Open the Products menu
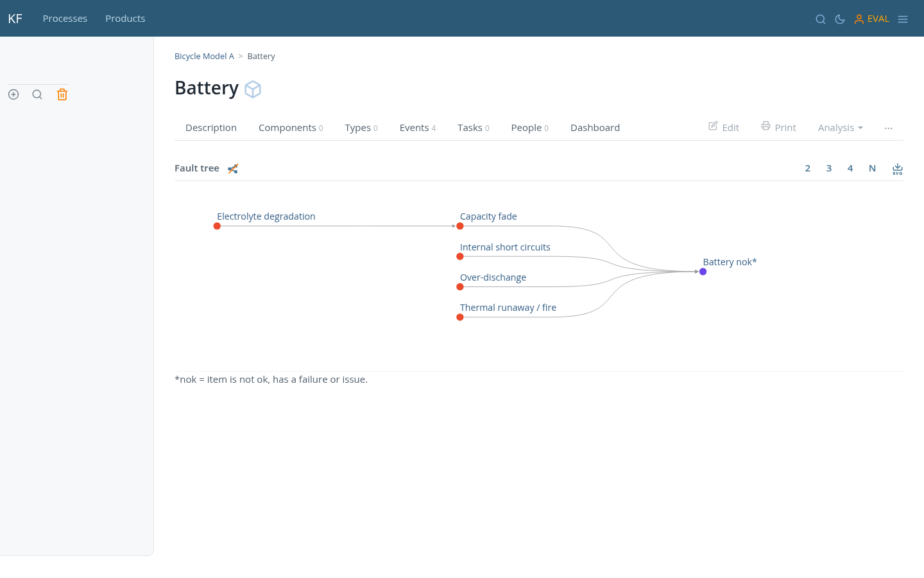 125,19
